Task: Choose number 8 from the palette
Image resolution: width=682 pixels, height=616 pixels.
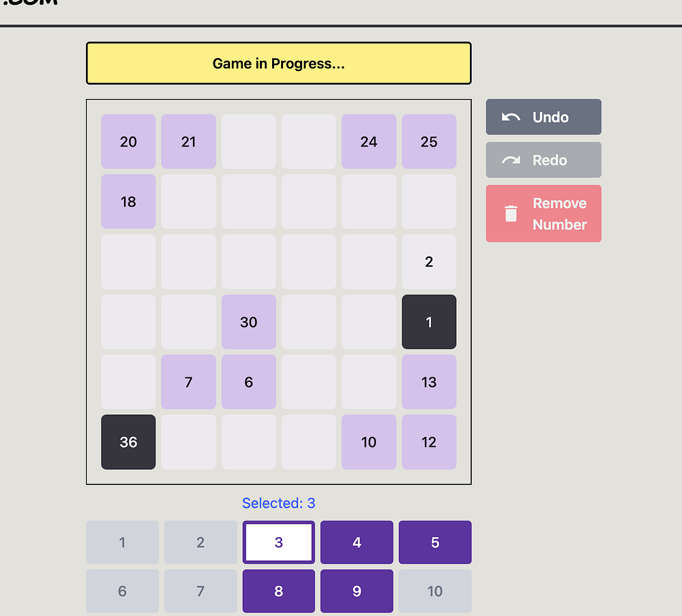Action: coord(278,591)
